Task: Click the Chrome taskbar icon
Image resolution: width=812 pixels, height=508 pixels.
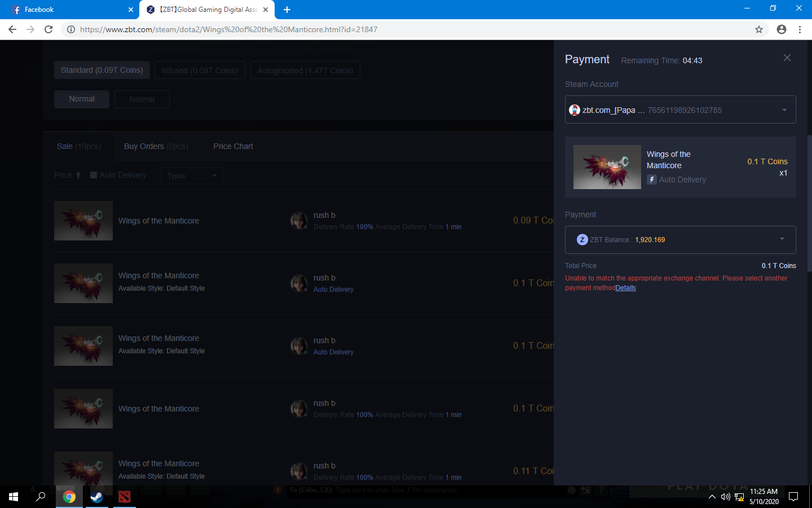Action: [69, 497]
